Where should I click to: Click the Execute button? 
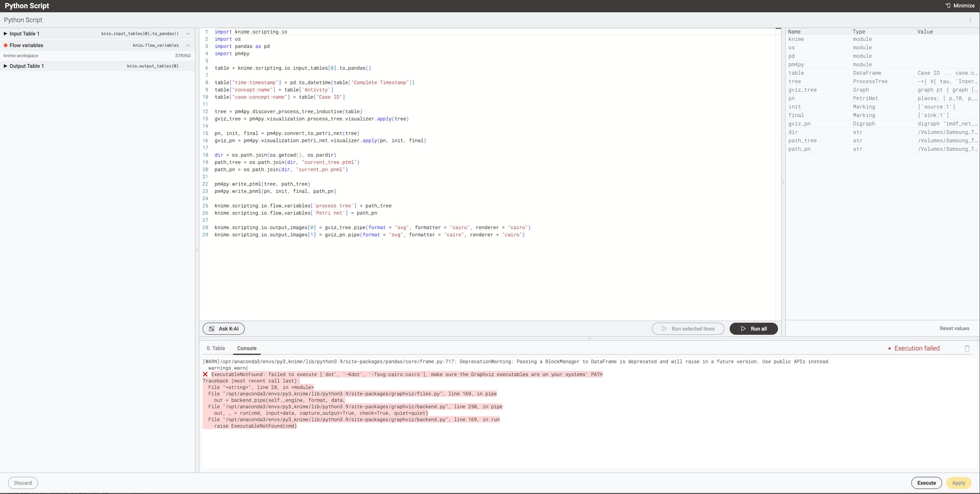[x=926, y=482]
